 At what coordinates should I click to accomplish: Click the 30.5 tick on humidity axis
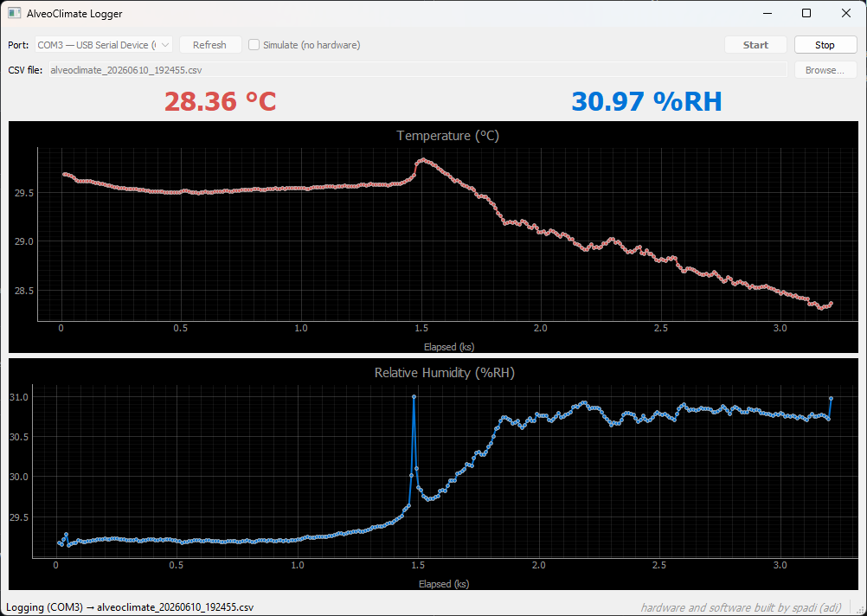[x=19, y=437]
